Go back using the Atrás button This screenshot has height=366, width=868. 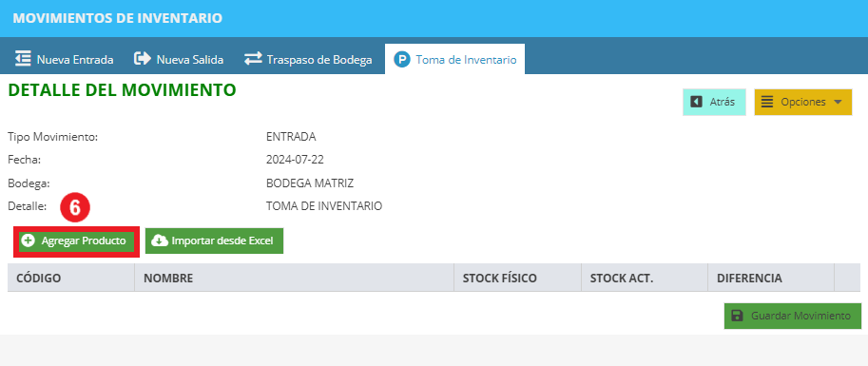(x=714, y=102)
